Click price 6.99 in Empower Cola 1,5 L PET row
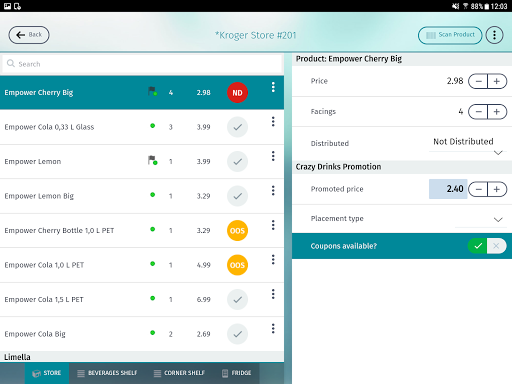 point(203,299)
